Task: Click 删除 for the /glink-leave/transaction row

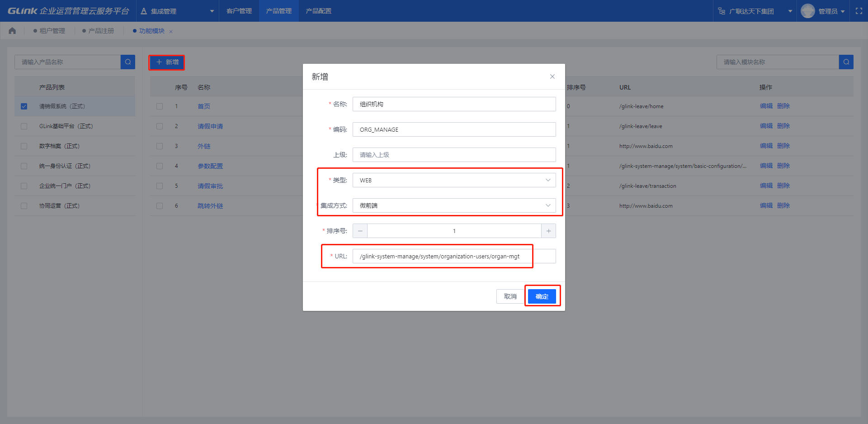Action: 783,186
